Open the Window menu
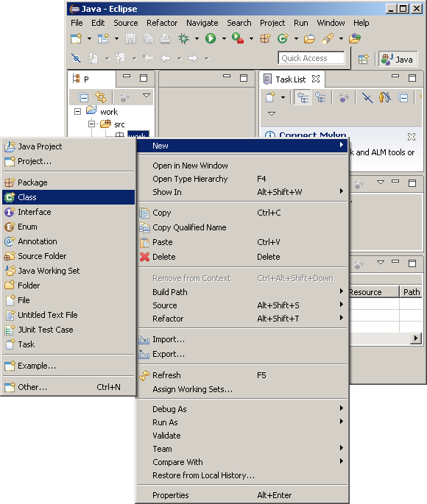The image size is (427, 504). point(331,23)
